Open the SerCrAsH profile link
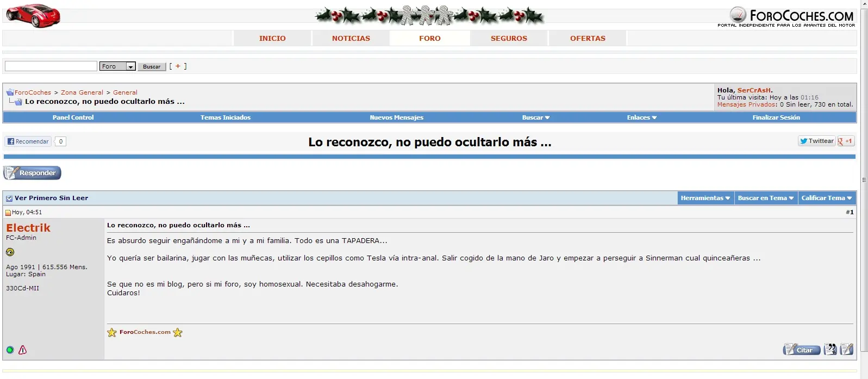 pyautogui.click(x=754, y=90)
